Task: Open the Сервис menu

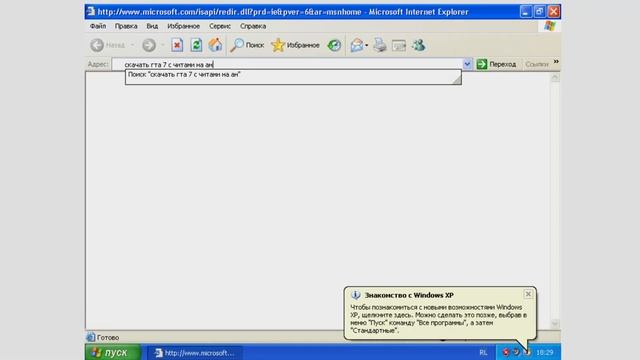Action: pyautogui.click(x=220, y=26)
